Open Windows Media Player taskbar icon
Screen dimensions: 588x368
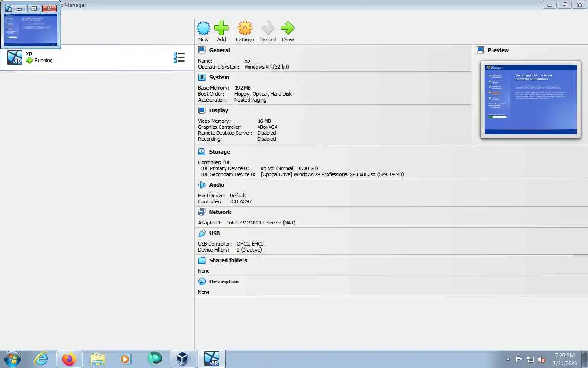pyautogui.click(x=126, y=359)
